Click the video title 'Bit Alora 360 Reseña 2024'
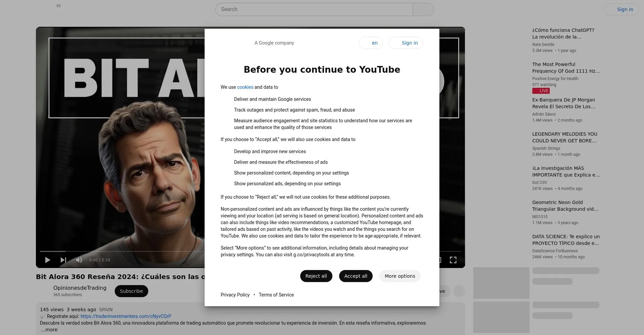The width and height of the screenshot is (644, 335). tap(120, 277)
